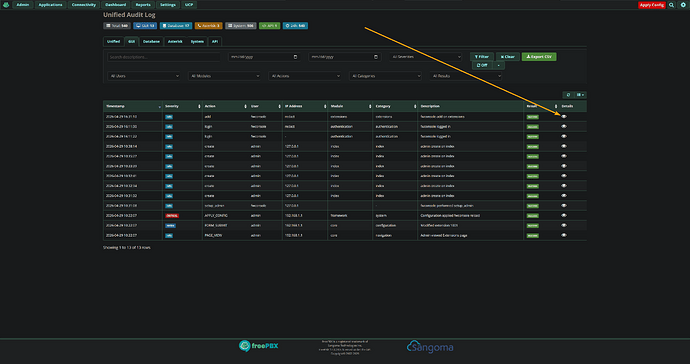Click the Clear button
Screen dimensions: 690x364
[x=508, y=57]
